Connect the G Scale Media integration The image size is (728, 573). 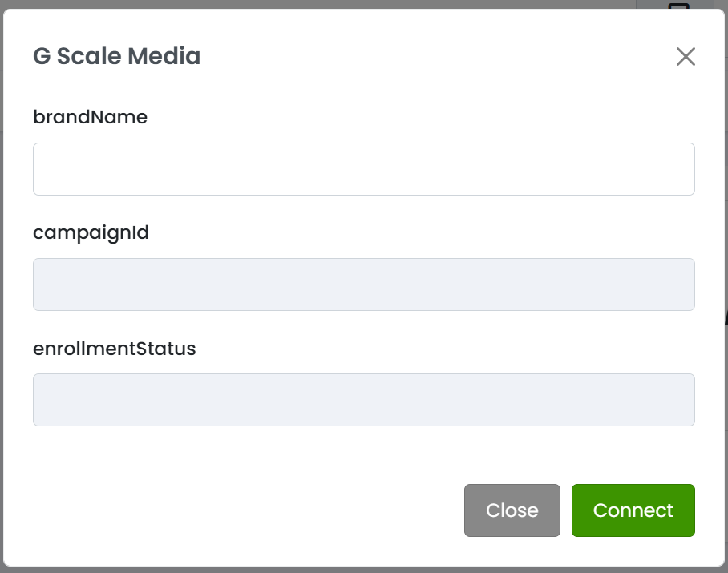click(x=633, y=510)
